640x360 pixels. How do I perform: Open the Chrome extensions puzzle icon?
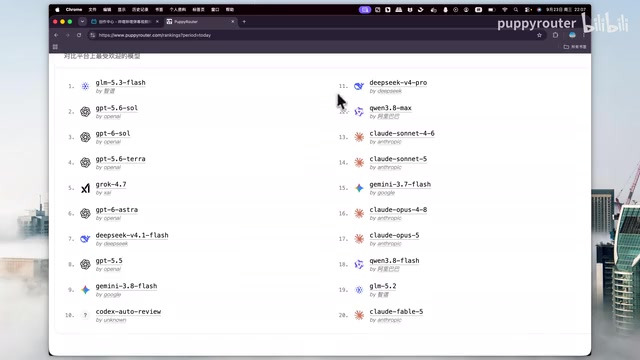click(556, 35)
